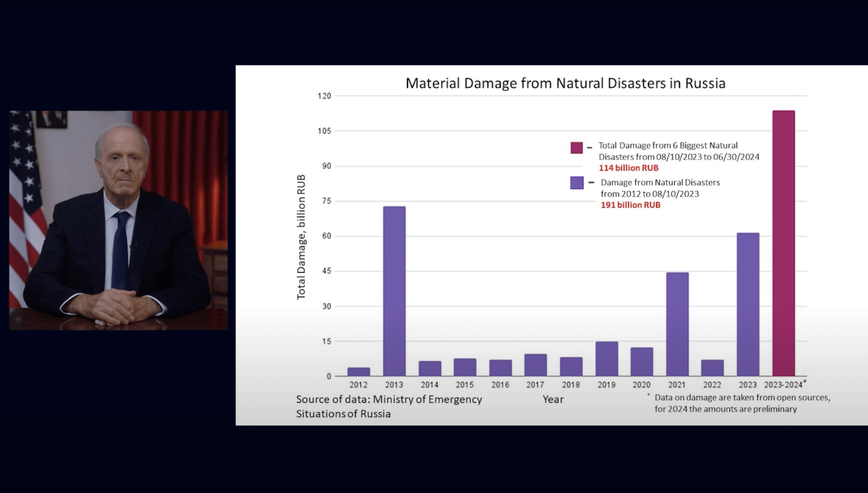
Task: Click the 'Source of data' caption
Action: [x=389, y=406]
